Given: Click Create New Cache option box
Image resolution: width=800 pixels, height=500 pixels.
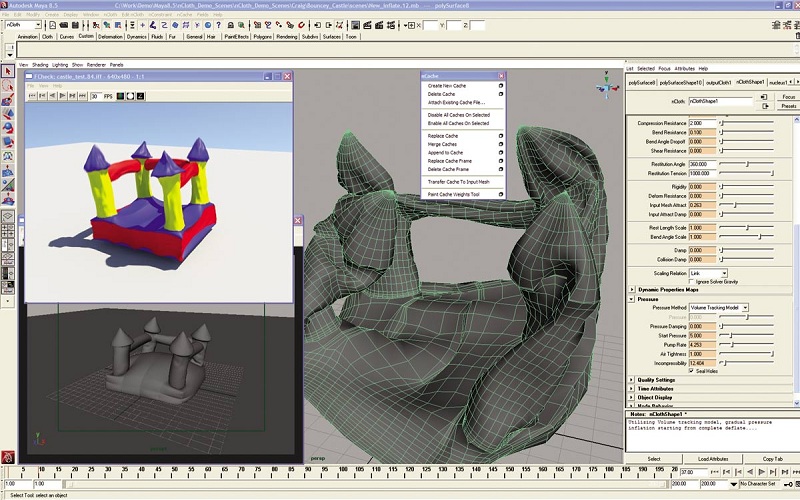Looking at the screenshot, I should (x=501, y=86).
